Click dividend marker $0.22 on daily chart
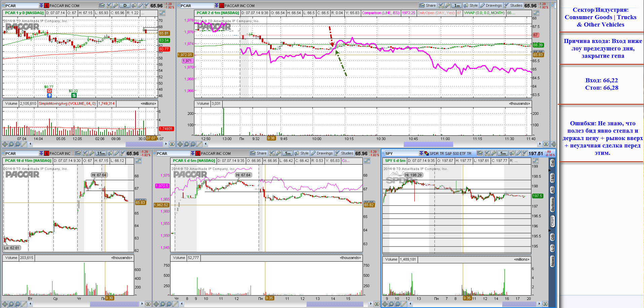This screenshot has width=644, height=308. (74, 95)
